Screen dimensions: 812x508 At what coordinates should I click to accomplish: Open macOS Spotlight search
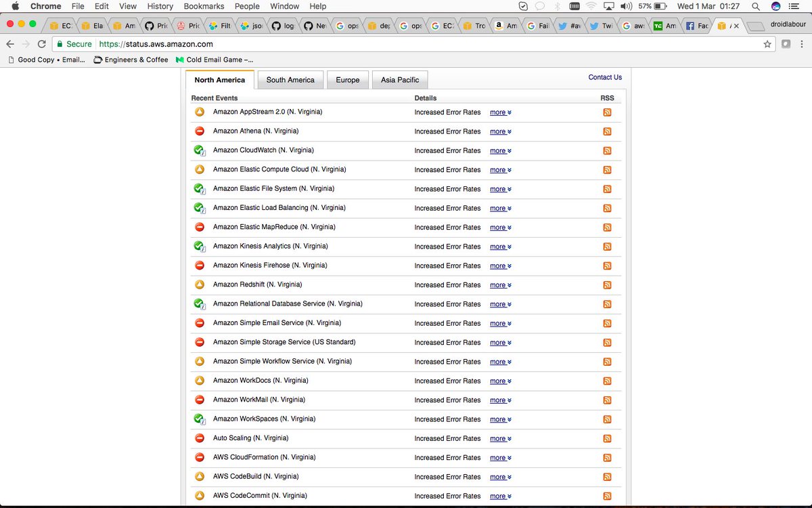755,6
